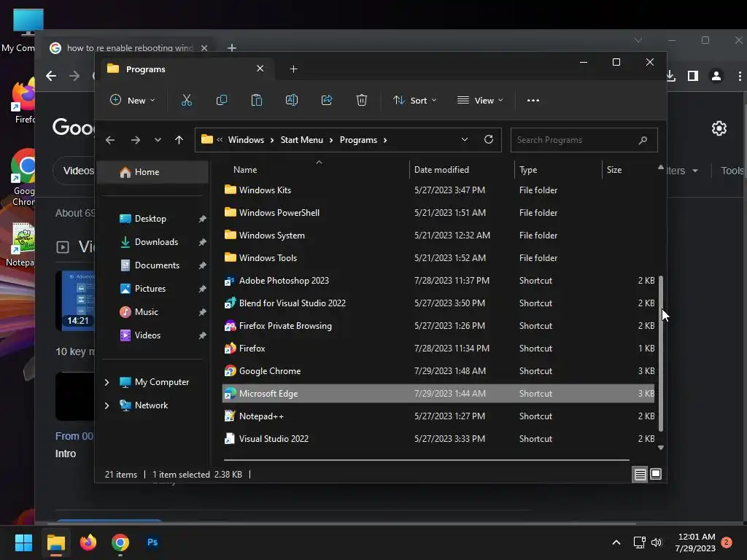The height and width of the screenshot is (560, 747).
Task: Click the Copy icon in Explorer toolbar
Action: [222, 101]
